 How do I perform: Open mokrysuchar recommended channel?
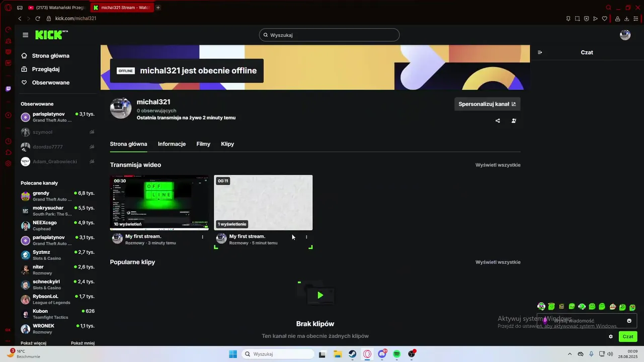[x=58, y=211]
